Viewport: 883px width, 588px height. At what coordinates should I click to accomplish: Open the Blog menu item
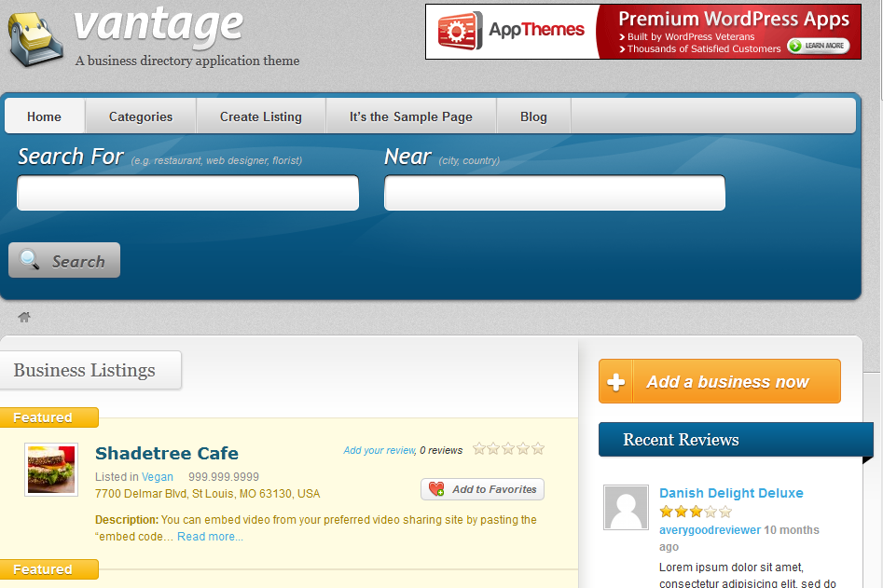[533, 116]
